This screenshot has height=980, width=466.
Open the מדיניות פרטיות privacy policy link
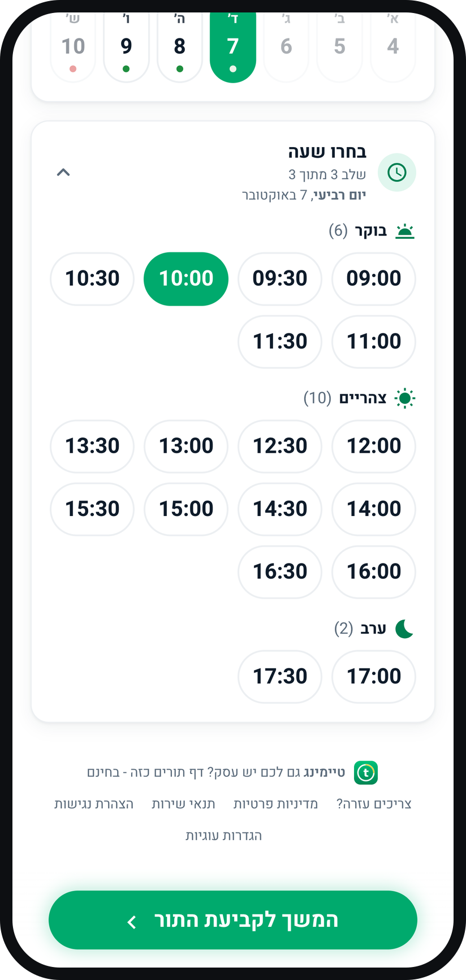275,804
